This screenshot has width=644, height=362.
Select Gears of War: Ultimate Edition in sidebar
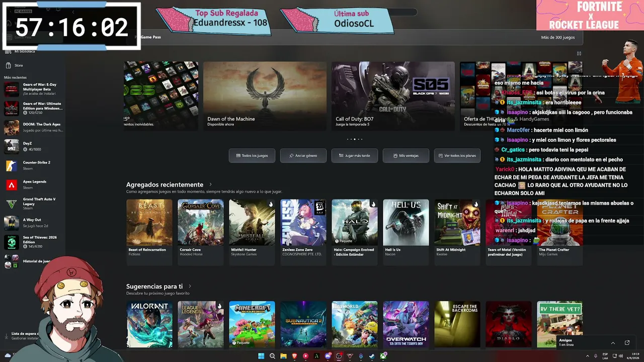(33, 108)
